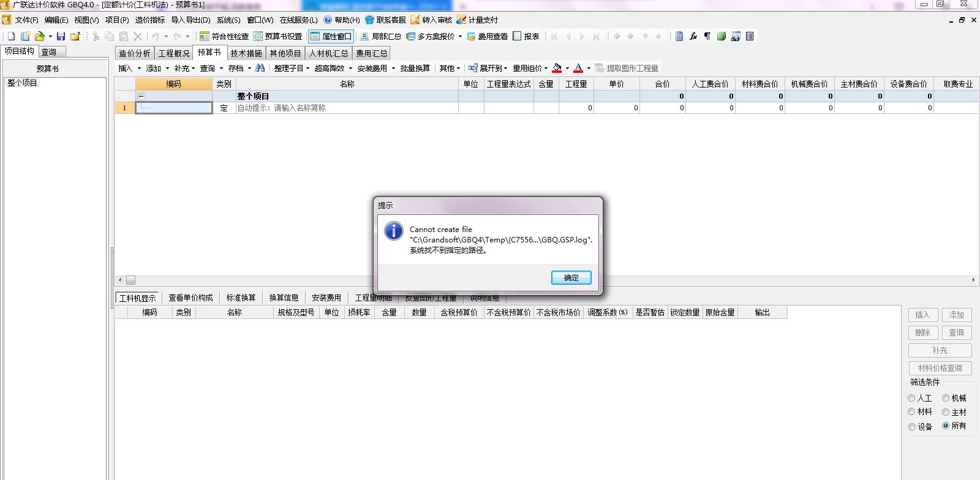Click the list sheet icon at toolbar end
This screenshot has width=980, height=480.
750,37
